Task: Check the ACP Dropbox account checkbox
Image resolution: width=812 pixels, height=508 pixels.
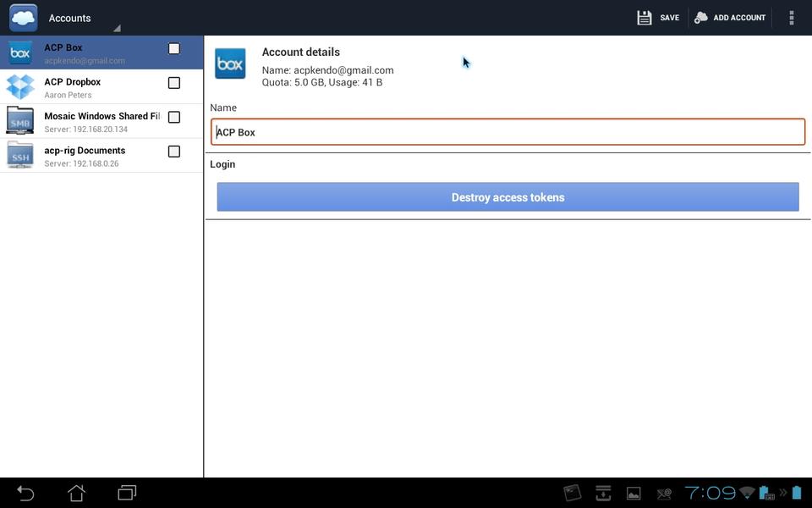Action: [174, 83]
